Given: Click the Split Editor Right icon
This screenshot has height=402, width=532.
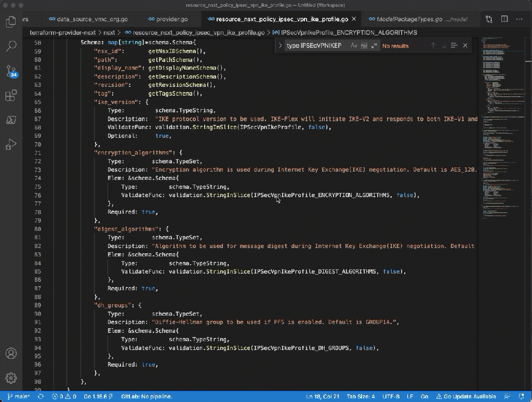Looking at the screenshot, I should click(x=504, y=19).
